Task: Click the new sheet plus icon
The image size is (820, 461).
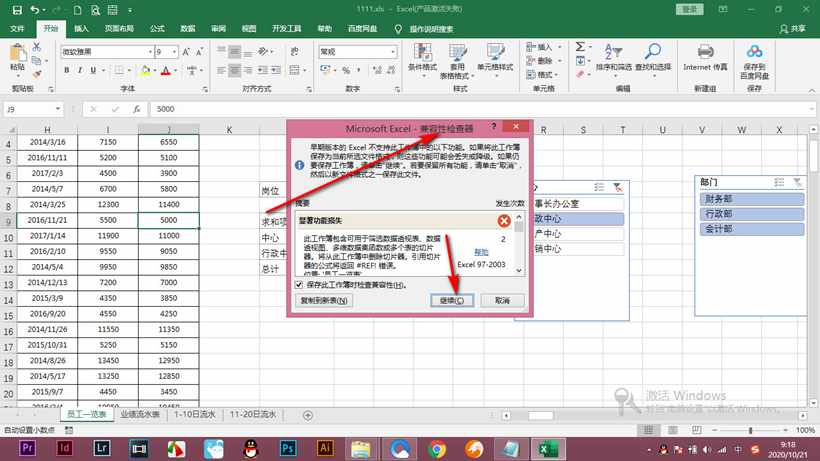Action: click(308, 415)
